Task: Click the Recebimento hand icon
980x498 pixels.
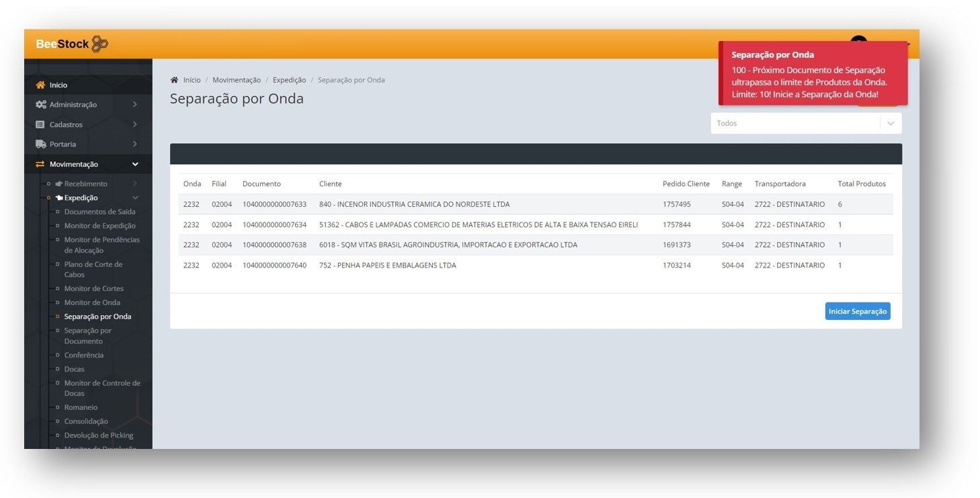Action: pos(58,184)
